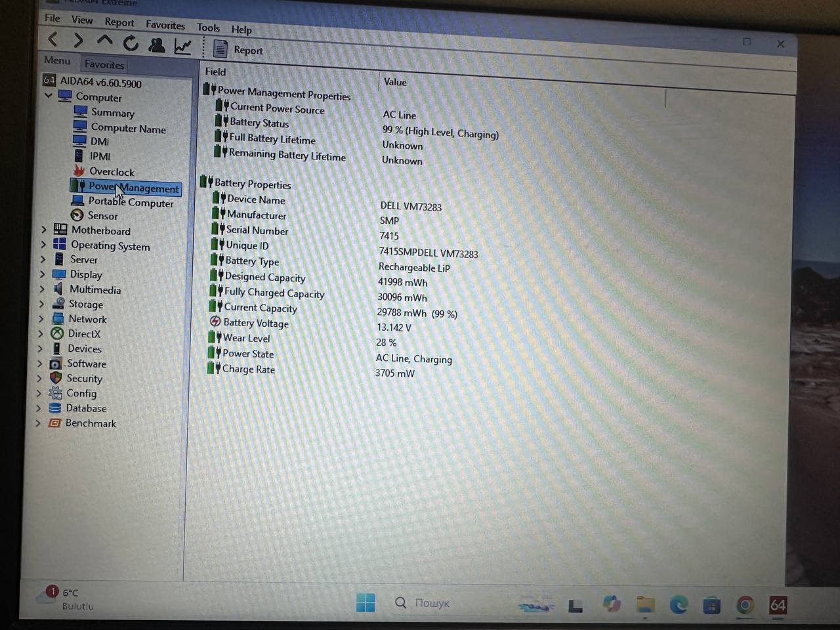Open the graph chart toolbar icon
This screenshot has width=840, height=630.
182,46
